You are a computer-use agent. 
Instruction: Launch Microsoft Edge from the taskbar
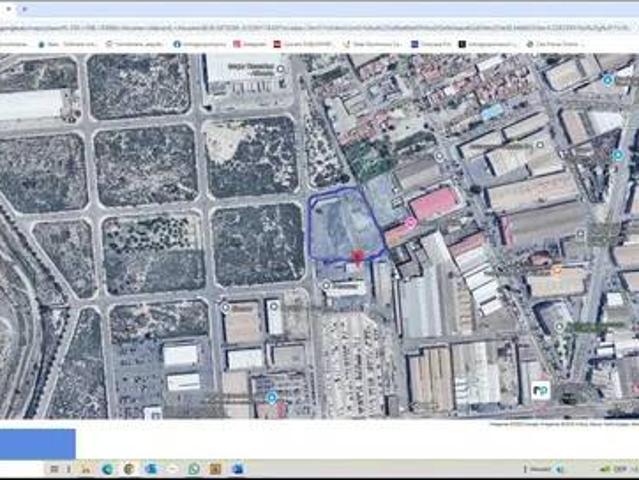(x=108, y=469)
